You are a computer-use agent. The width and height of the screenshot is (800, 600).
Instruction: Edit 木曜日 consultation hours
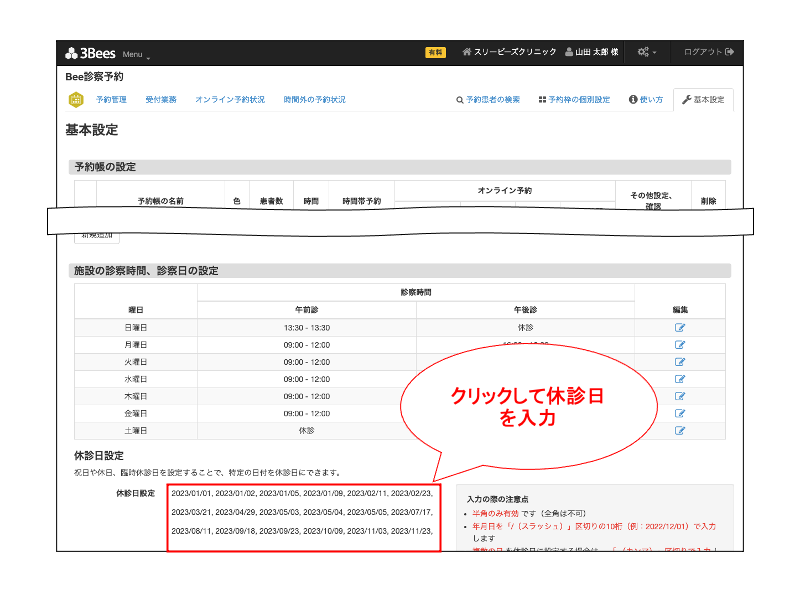point(680,396)
